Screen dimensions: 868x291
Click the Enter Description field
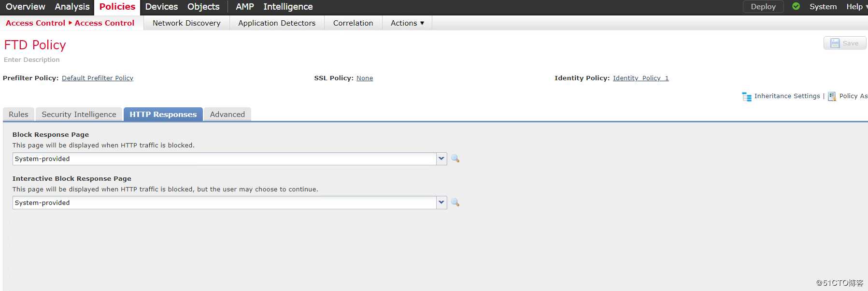(x=32, y=60)
